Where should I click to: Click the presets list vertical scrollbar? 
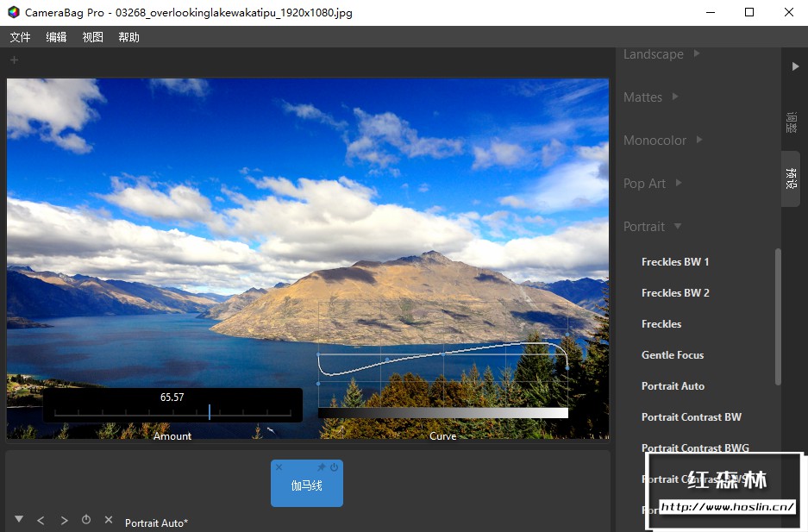(x=778, y=316)
